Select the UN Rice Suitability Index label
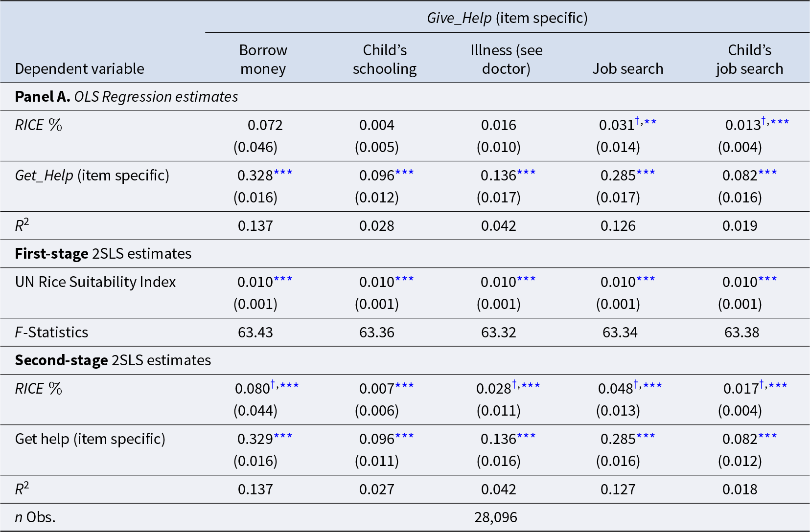The width and height of the screenshot is (810, 532). click(95, 282)
